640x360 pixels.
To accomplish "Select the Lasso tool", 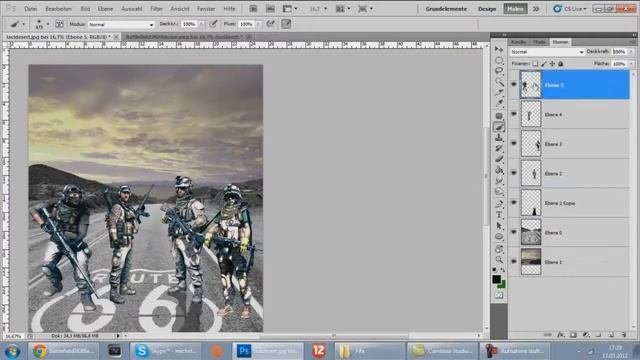I will [x=499, y=71].
